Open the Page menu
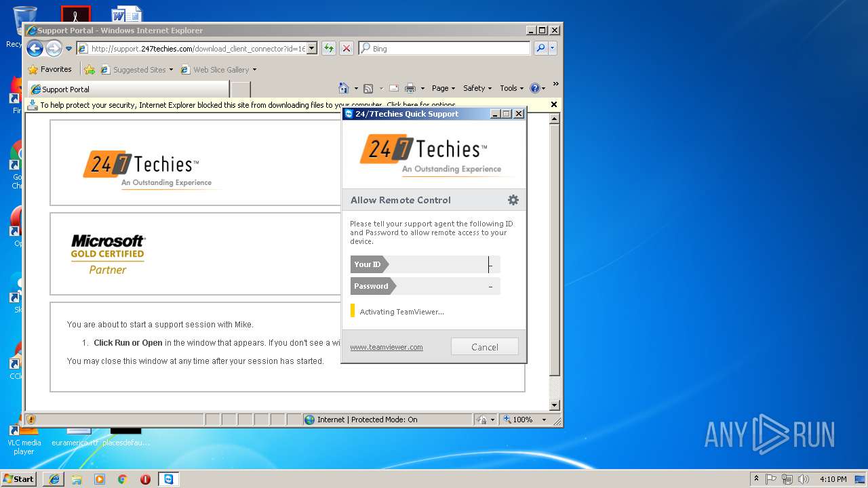Viewport: 868px width, 488px height. point(444,88)
